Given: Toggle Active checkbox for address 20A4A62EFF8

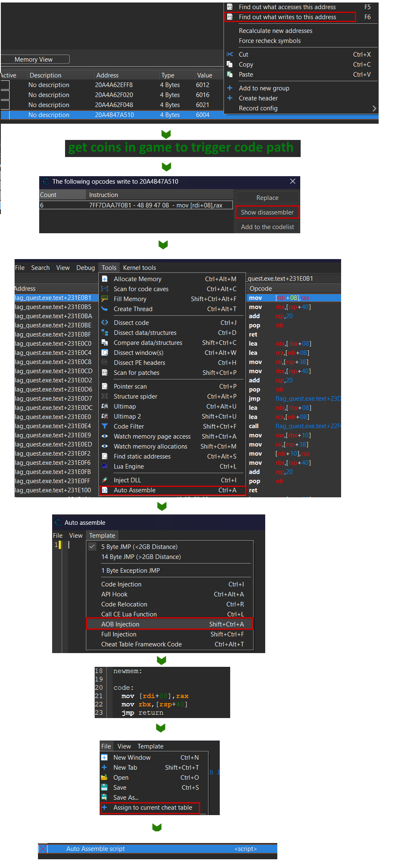Looking at the screenshot, I should click(x=5, y=85).
